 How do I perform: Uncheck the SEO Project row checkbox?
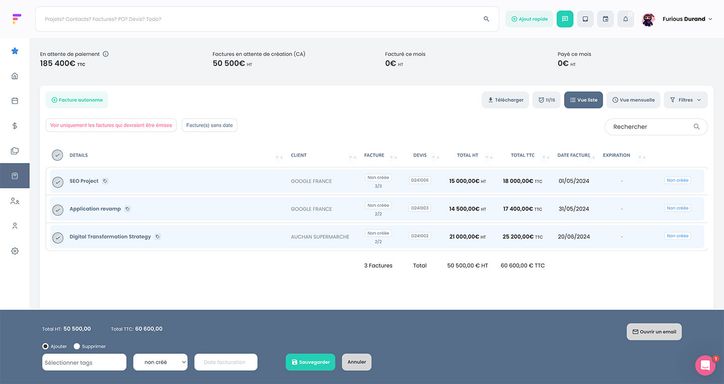coord(57,182)
